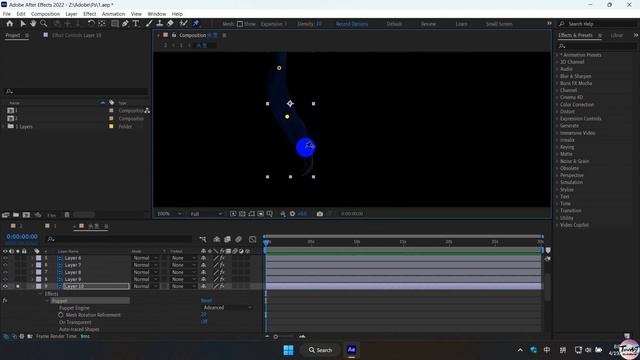Select the Rectangle shape tool

[115, 24]
